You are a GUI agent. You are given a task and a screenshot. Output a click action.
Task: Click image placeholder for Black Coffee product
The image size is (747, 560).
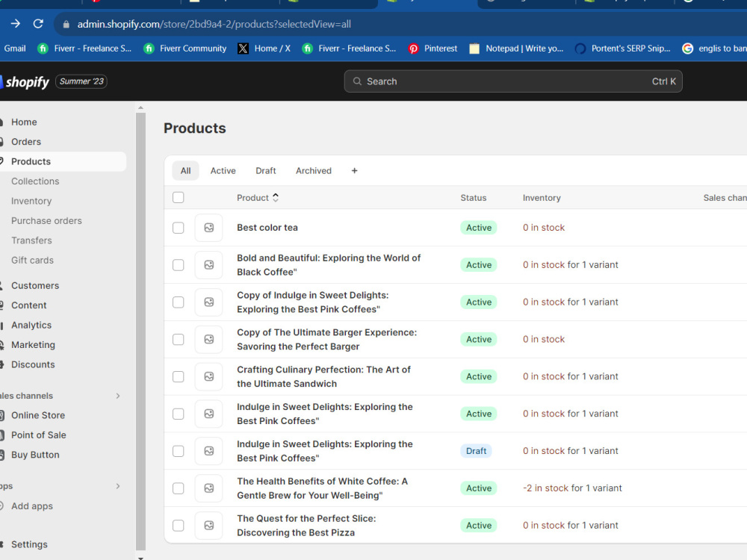208,265
